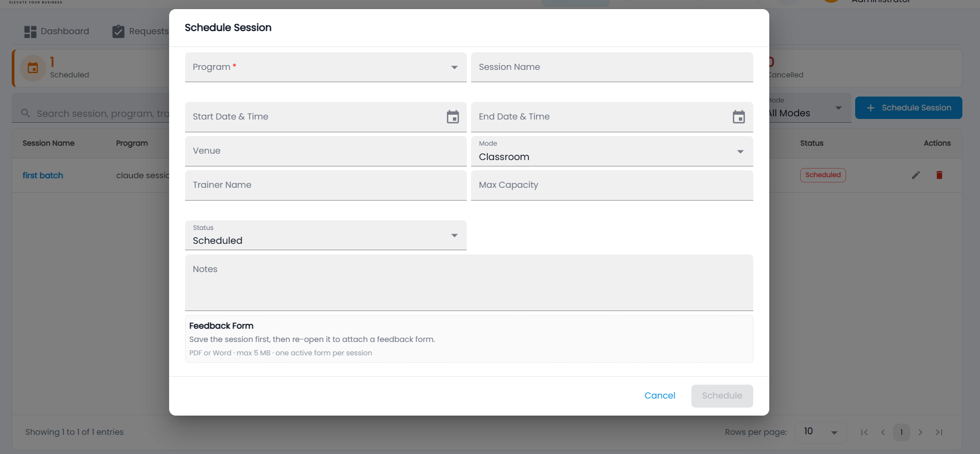The height and width of the screenshot is (454, 980).
Task: Click the Feedback Form heading
Action: click(221, 326)
